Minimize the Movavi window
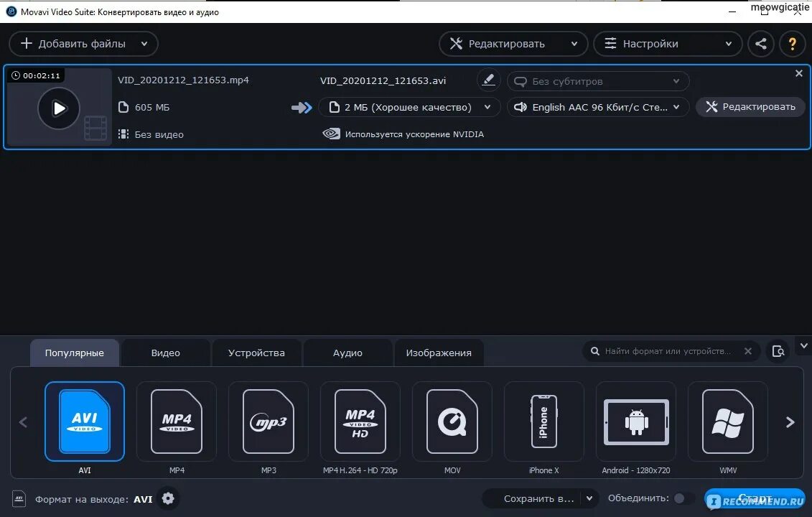The width and height of the screenshot is (812, 517). tap(732, 11)
